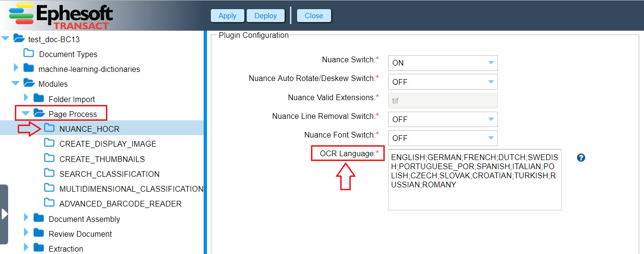The height and width of the screenshot is (254, 644).
Task: Select Review Document tree item
Action: tap(80, 234)
